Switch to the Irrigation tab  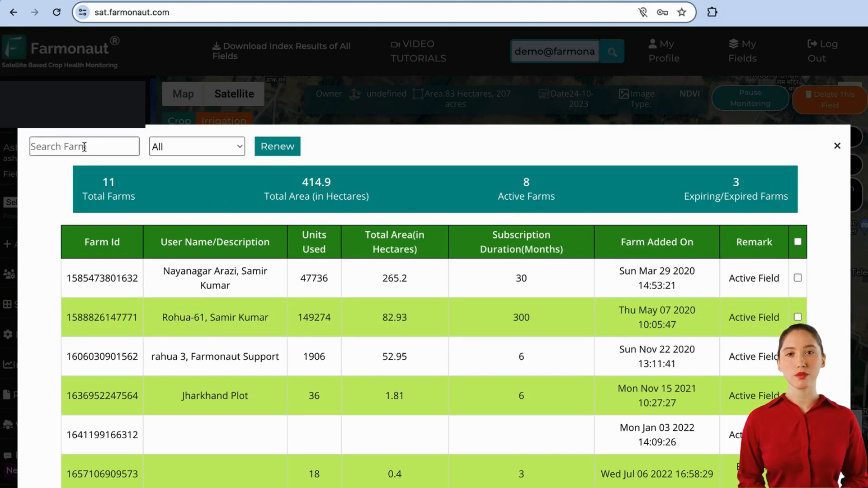tap(224, 121)
